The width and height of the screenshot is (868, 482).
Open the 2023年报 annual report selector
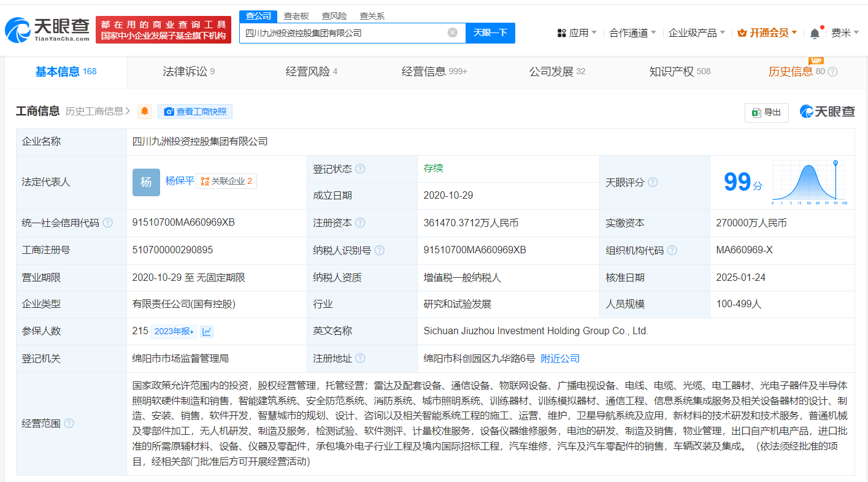(174, 331)
